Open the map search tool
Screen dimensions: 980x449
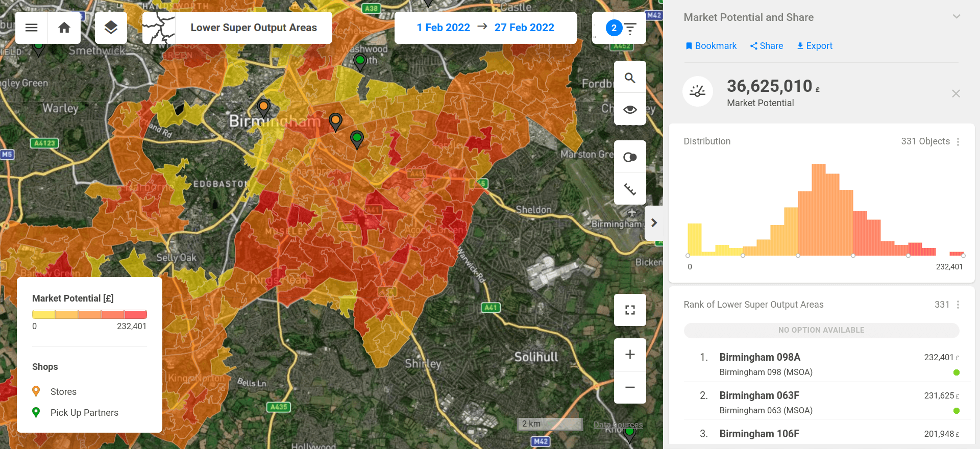click(x=630, y=78)
